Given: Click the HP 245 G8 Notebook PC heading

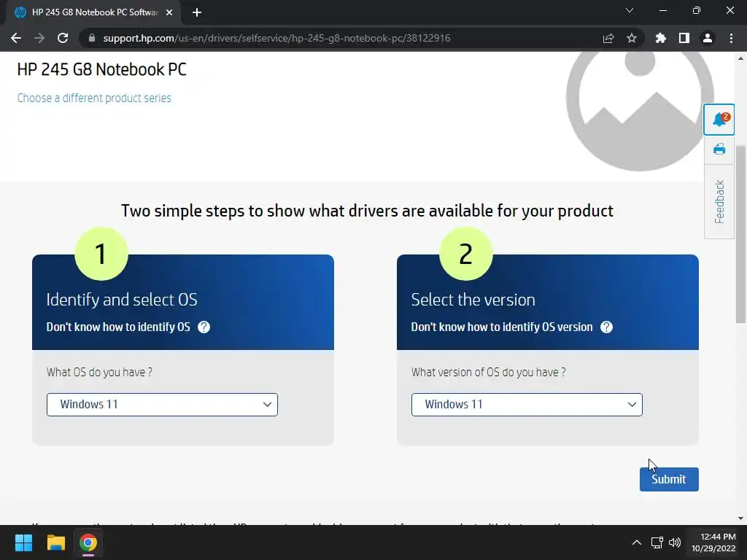Looking at the screenshot, I should point(102,69).
